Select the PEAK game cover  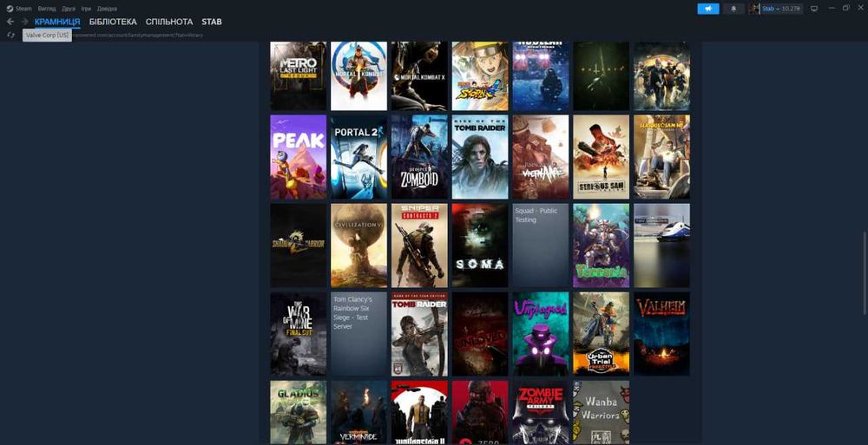pos(299,157)
